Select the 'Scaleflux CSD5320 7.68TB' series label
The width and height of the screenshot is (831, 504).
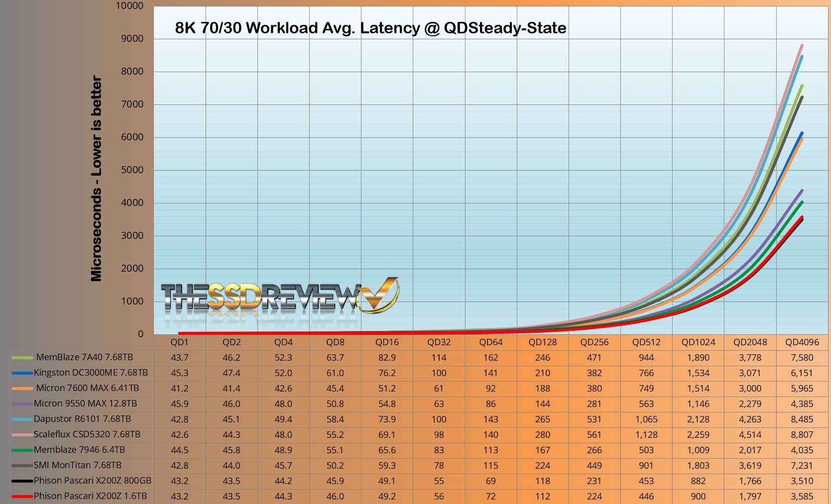87,434
